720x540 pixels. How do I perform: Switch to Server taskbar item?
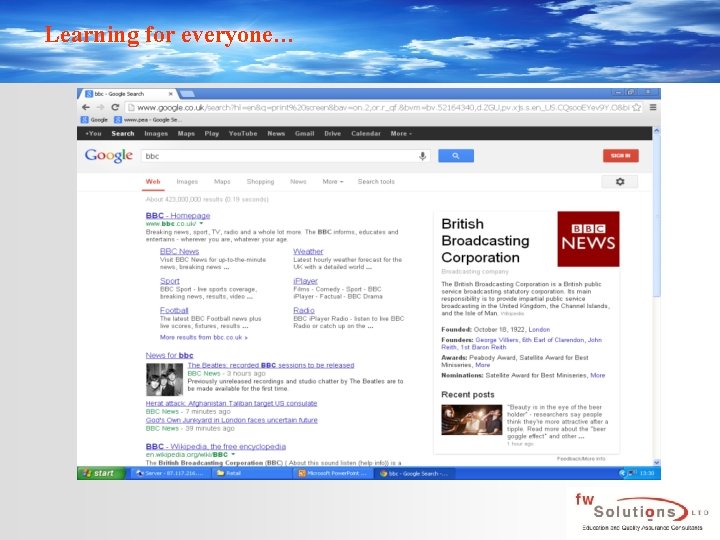pos(170,473)
